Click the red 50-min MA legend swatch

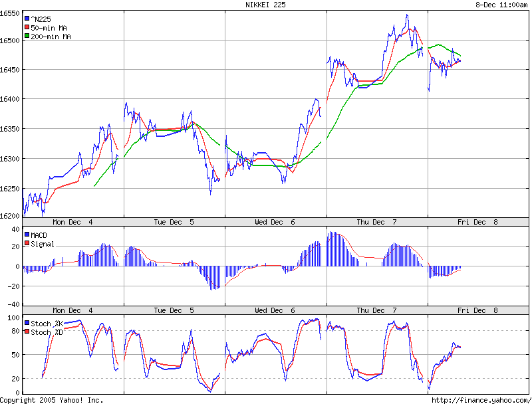point(27,27)
